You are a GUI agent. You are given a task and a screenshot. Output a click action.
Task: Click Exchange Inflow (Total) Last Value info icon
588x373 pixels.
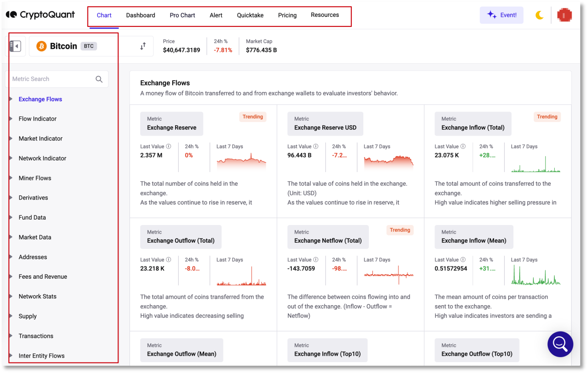(x=463, y=147)
